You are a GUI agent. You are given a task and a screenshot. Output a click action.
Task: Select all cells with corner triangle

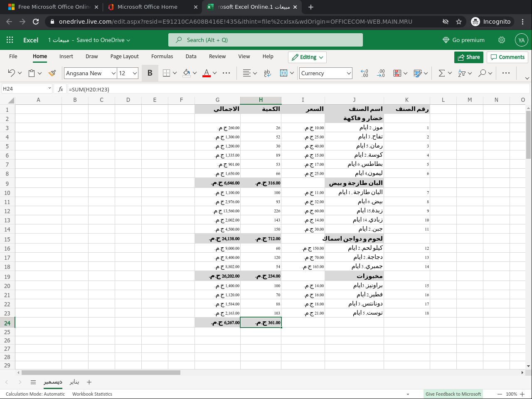point(10,100)
